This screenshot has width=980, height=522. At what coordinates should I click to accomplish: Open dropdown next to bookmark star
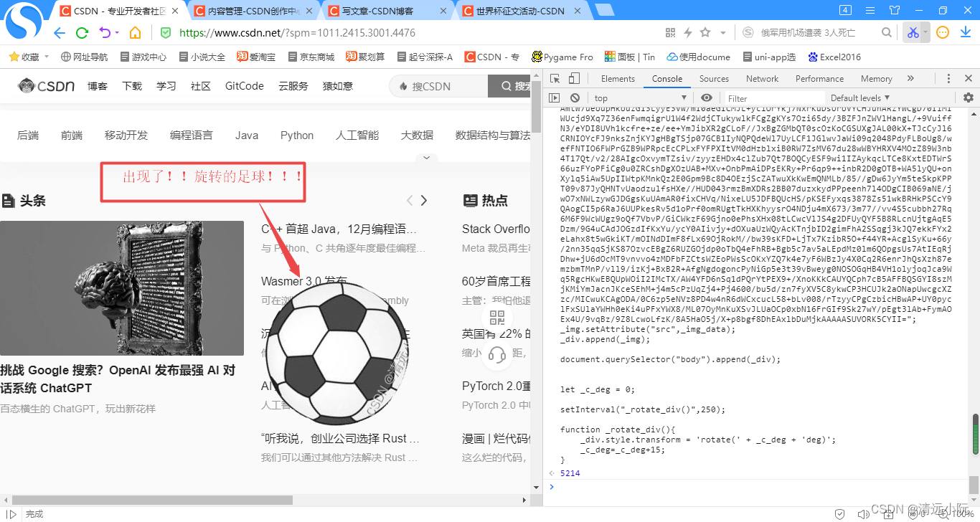click(x=723, y=33)
